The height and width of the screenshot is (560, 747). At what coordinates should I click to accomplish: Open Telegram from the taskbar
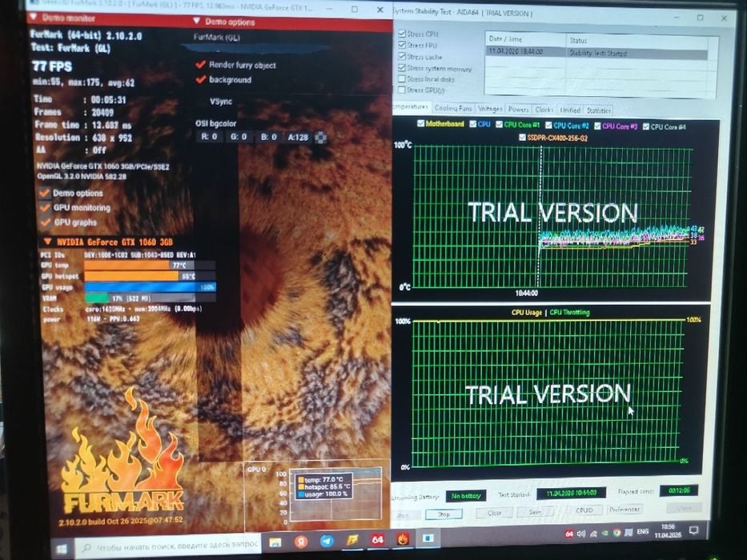(x=327, y=541)
